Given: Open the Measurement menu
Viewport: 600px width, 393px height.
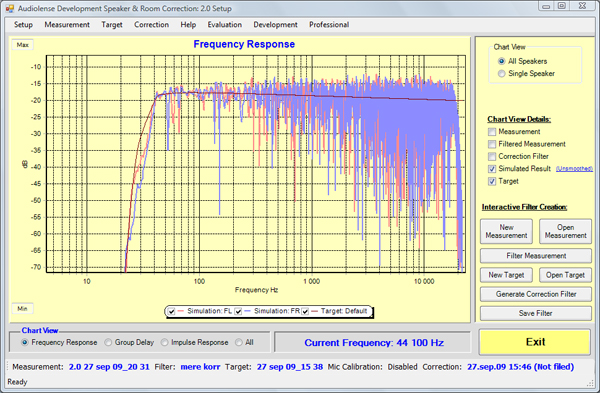Looking at the screenshot, I should [67, 25].
